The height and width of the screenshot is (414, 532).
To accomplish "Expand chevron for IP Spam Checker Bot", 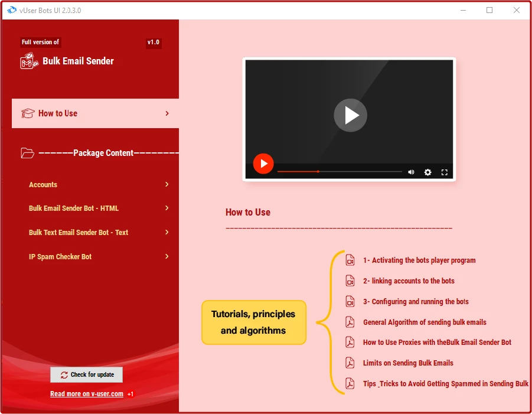I will click(167, 256).
